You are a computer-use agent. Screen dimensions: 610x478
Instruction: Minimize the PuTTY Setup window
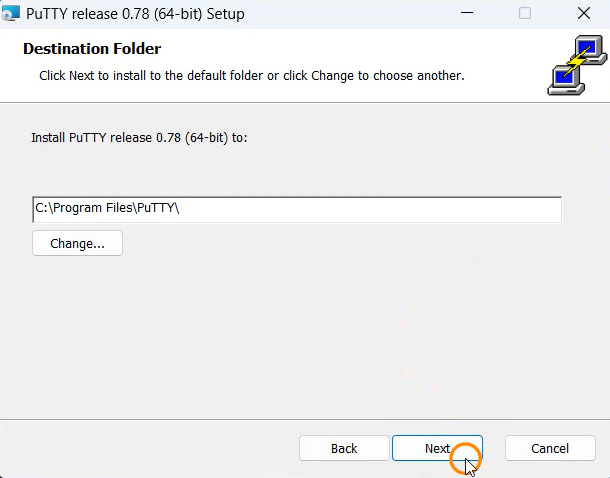coord(467,13)
